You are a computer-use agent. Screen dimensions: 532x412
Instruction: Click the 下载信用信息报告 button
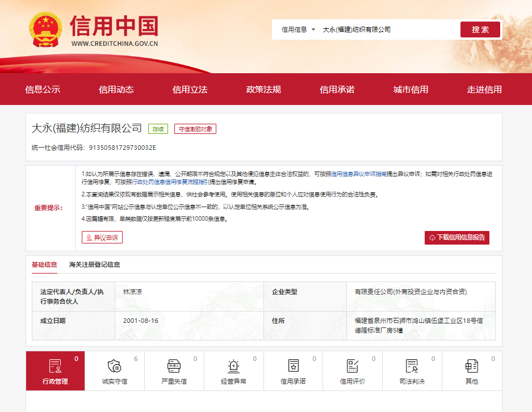pyautogui.click(x=456, y=237)
